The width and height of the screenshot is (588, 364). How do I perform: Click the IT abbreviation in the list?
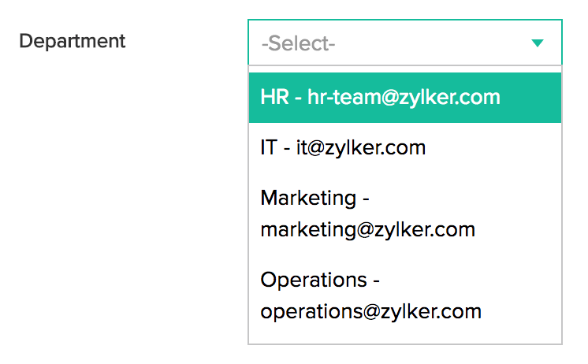tap(268, 147)
